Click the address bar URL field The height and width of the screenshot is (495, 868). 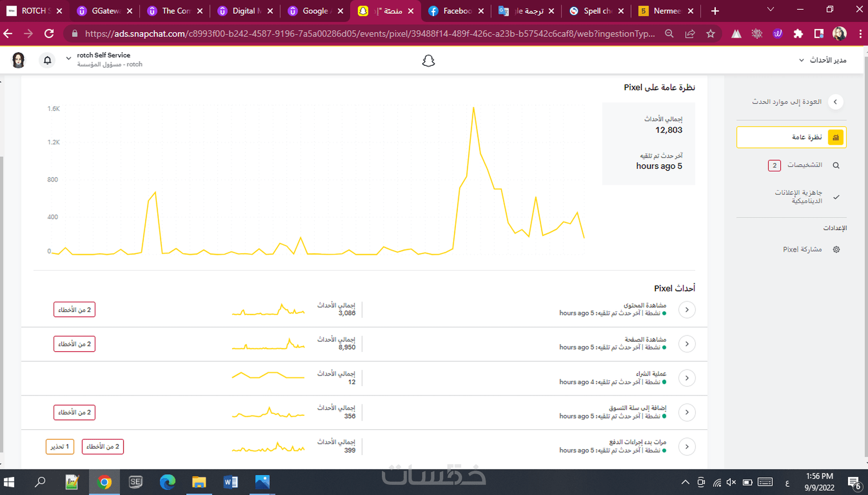click(370, 34)
